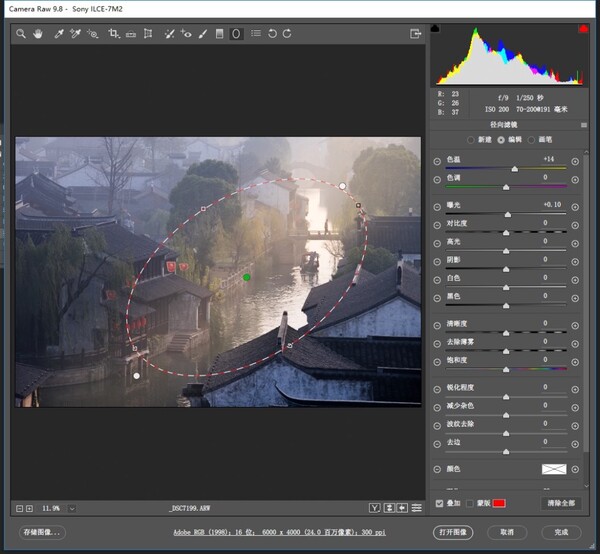Click the red 蒙版 color swatch
This screenshot has height=554, width=600.
pyautogui.click(x=499, y=503)
